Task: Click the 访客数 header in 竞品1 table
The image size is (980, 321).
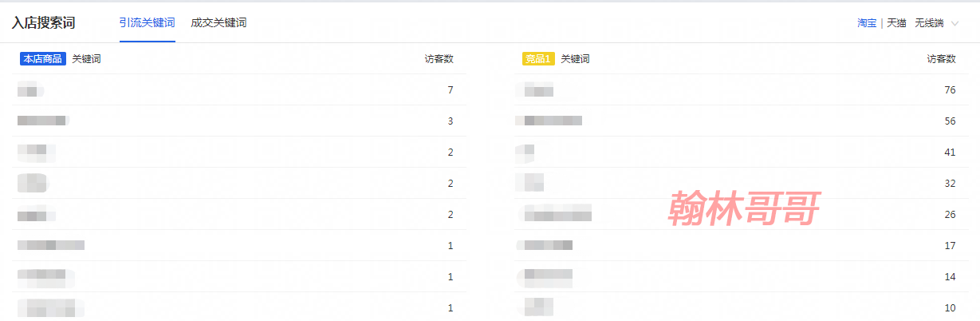Action: point(941,58)
